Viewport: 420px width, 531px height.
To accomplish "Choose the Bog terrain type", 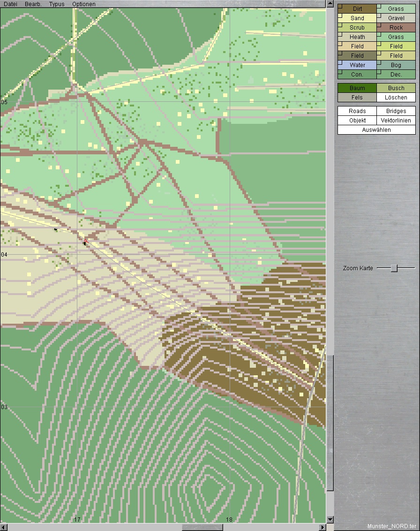I will (x=396, y=65).
